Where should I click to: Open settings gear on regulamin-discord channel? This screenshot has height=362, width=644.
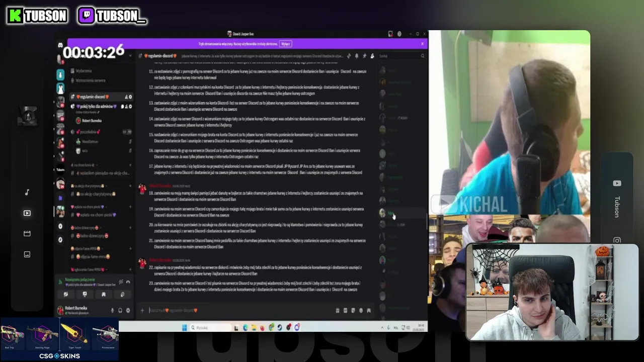point(130,97)
